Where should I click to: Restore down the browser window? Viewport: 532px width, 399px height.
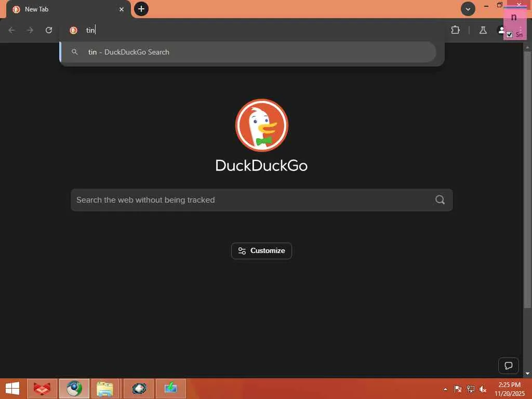pyautogui.click(x=499, y=5)
